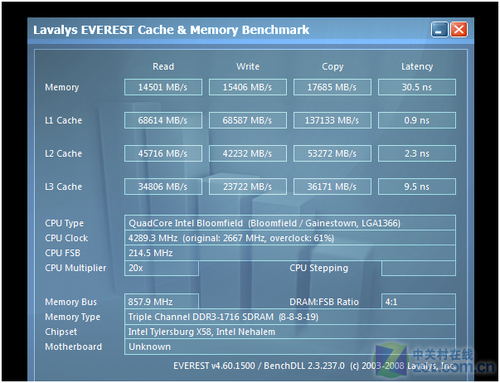Click the Memory row label
The width and height of the screenshot is (500, 383).
[x=62, y=87]
